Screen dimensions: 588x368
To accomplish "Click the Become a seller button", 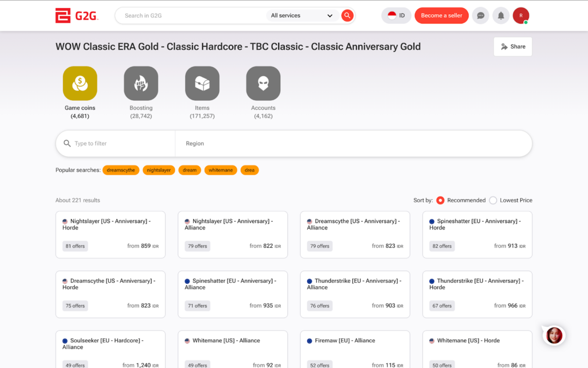I will point(442,16).
